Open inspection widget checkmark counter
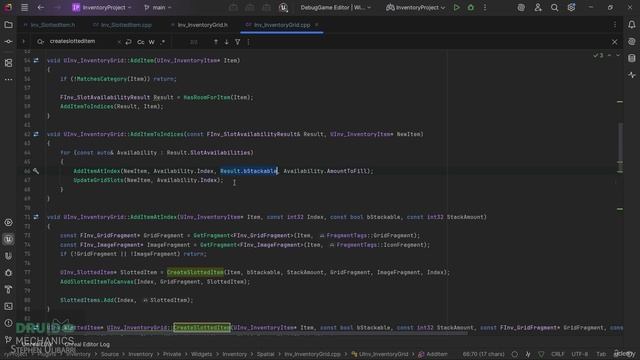 coord(598,55)
